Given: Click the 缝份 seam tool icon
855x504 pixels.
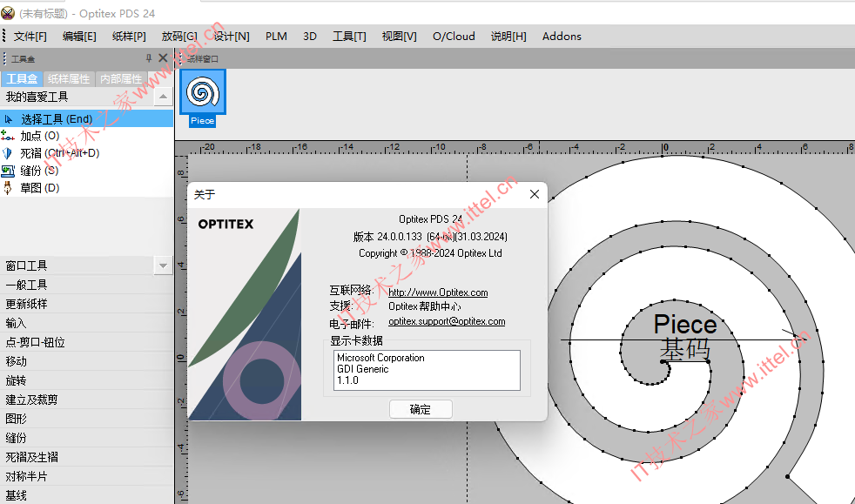Looking at the screenshot, I should (x=8, y=171).
